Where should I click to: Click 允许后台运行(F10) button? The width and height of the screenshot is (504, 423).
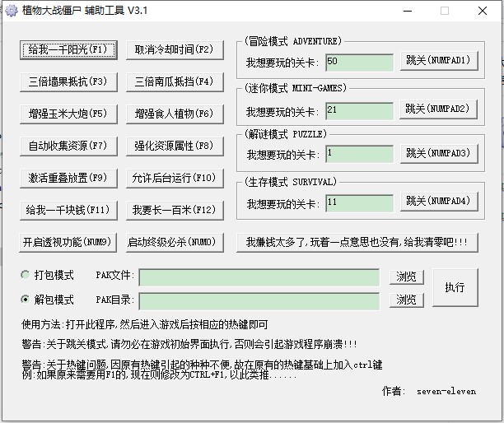[x=175, y=179]
